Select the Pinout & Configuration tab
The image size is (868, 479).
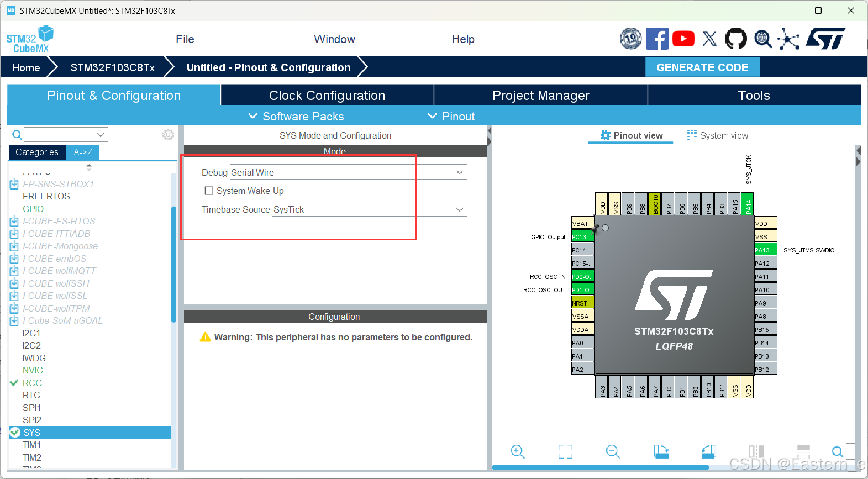(114, 95)
